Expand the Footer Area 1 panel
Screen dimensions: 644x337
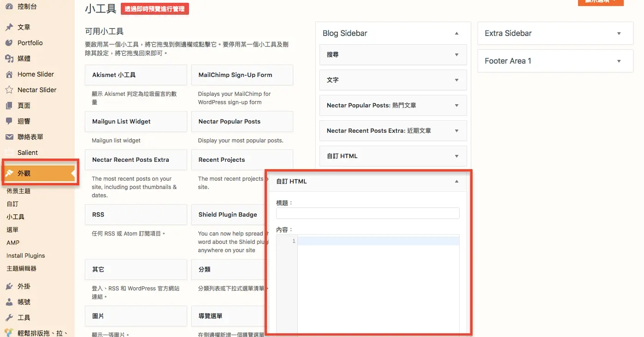click(x=619, y=61)
